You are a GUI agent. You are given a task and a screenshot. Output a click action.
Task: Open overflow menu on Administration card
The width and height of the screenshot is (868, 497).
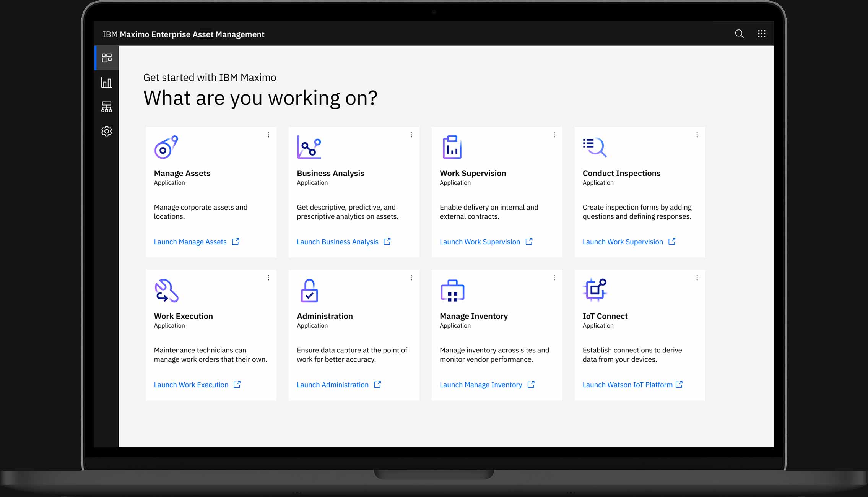click(x=411, y=278)
